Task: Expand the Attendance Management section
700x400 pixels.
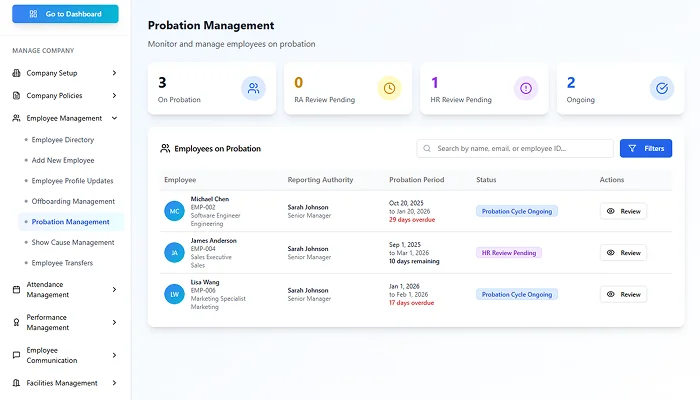Action: click(114, 290)
